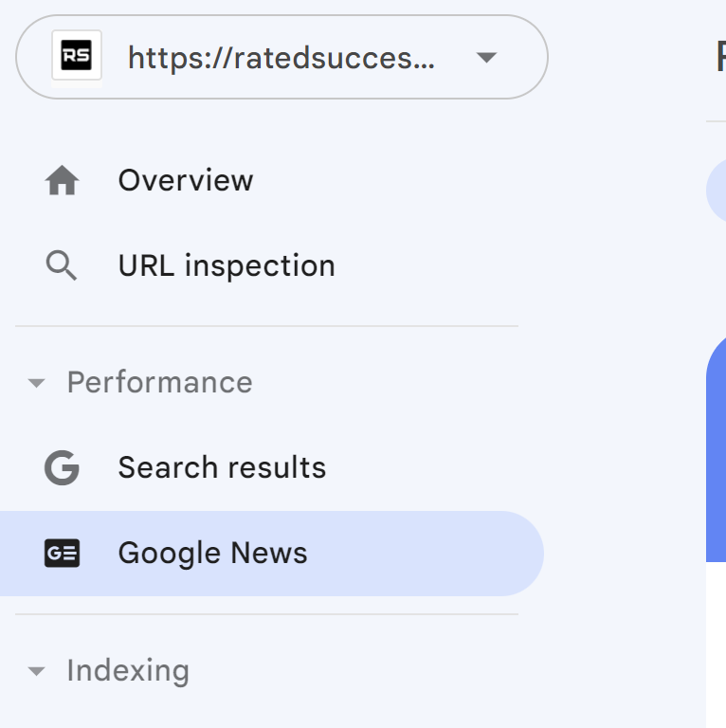Collapse the Indexing section triangle
726x728 pixels.
click(36, 671)
